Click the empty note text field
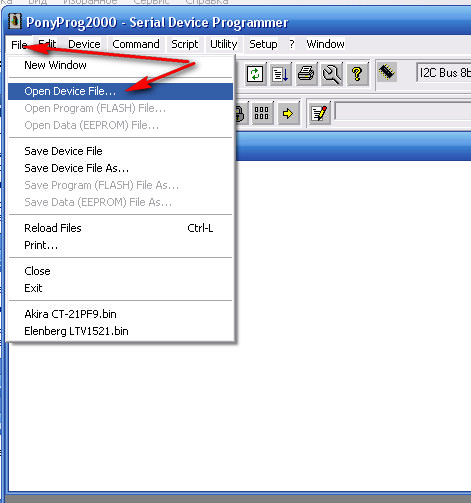471x503 pixels. 403,111
